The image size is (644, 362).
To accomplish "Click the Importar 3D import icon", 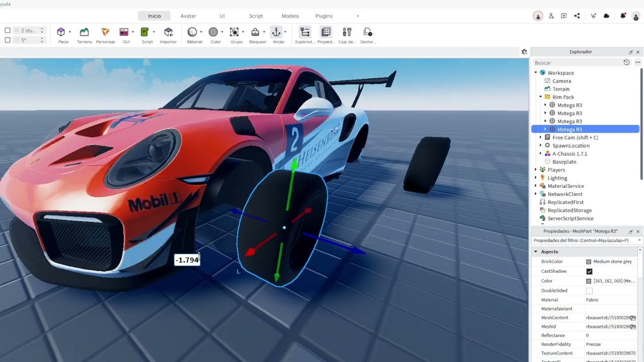I will (169, 32).
